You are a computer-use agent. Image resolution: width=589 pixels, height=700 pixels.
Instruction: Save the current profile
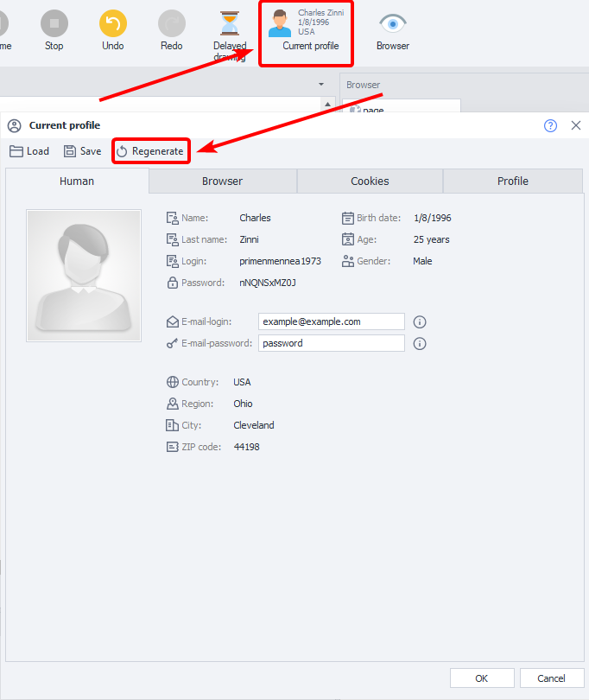coord(82,151)
